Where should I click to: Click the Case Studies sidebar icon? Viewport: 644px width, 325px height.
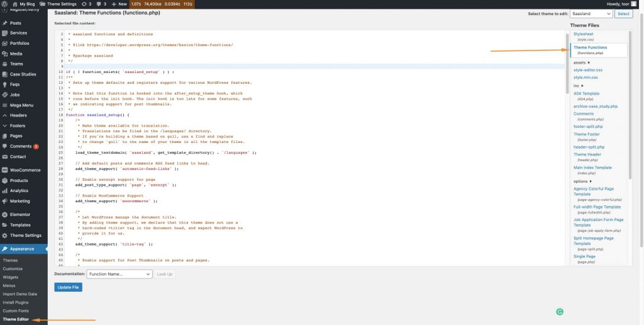click(5, 74)
